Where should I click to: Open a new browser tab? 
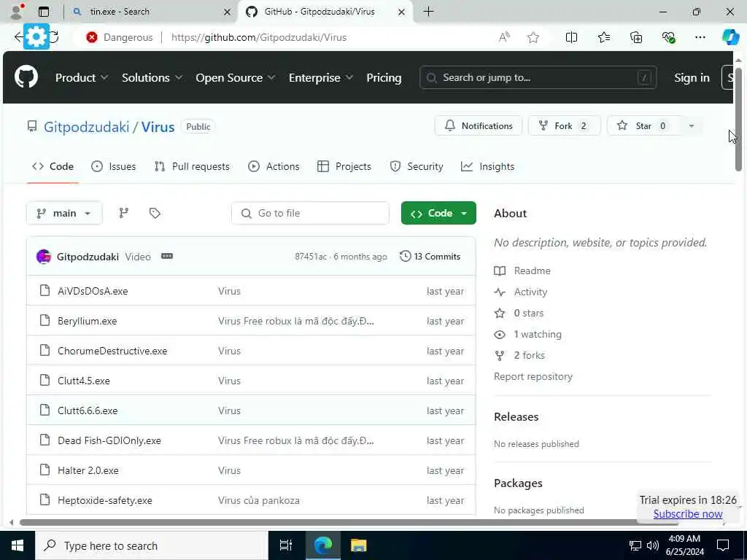(x=428, y=12)
